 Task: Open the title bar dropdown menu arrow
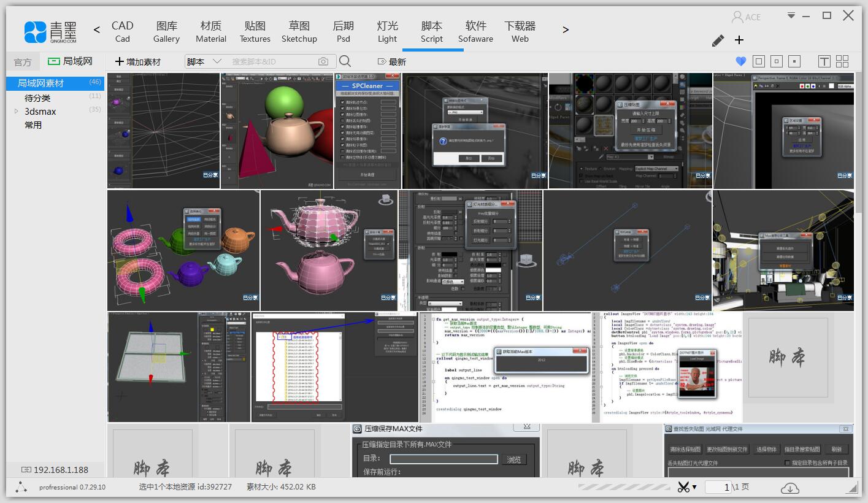tap(791, 15)
